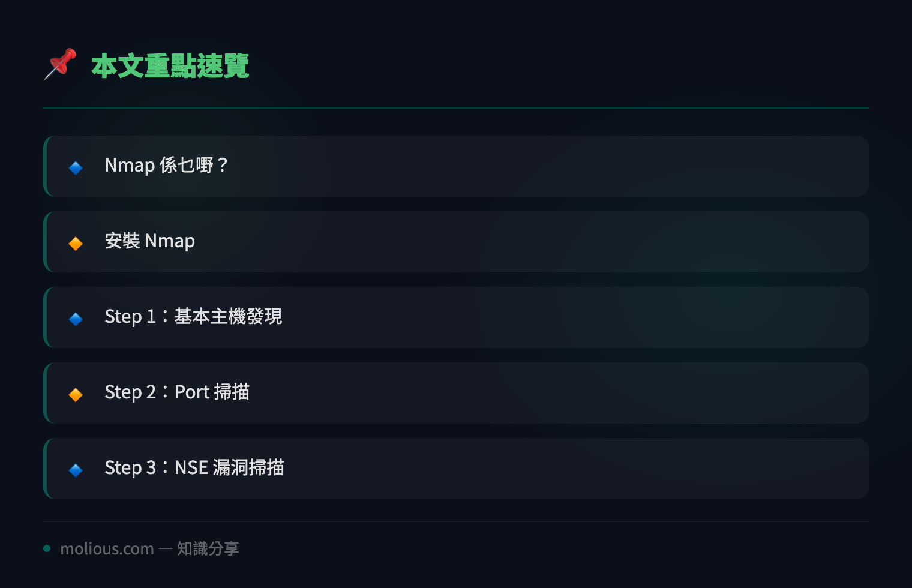Go to Step 3：NSE 漏洞掃描

coord(194,467)
